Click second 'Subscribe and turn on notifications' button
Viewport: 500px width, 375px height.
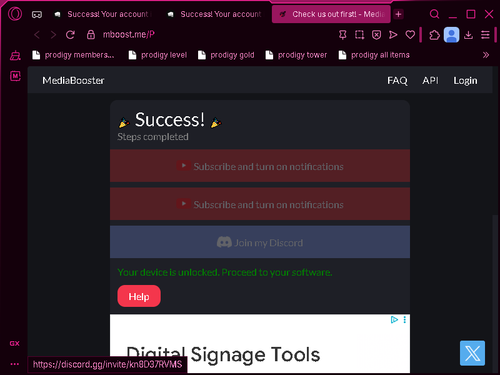[x=260, y=204]
